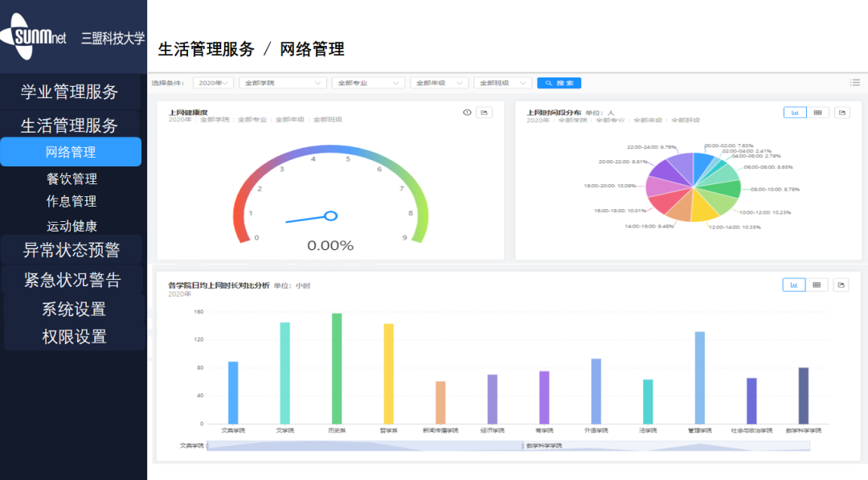Open the 2020年 year dropdown

point(213,82)
